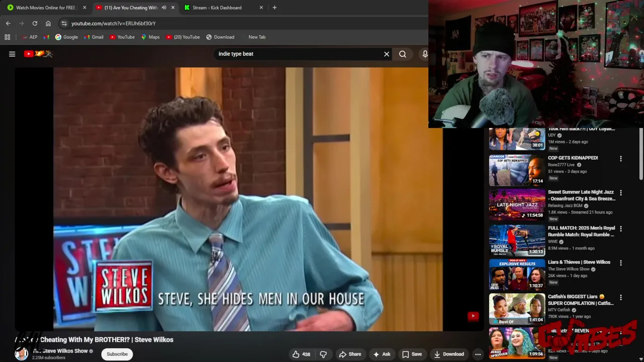Open options menu for Catfish's BIGGEST Liars
Viewport: 644px width, 362px height.
pyautogui.click(x=621, y=297)
